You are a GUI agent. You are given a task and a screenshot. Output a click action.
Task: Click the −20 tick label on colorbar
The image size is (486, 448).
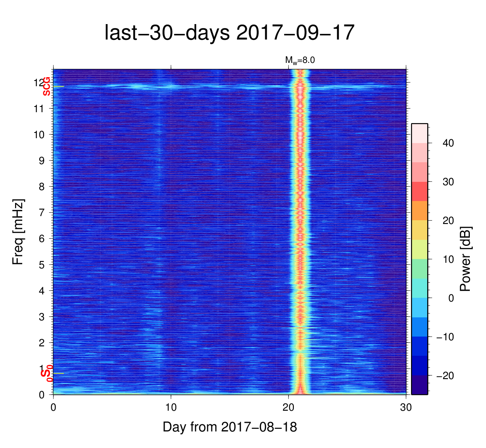pyautogui.click(x=445, y=376)
